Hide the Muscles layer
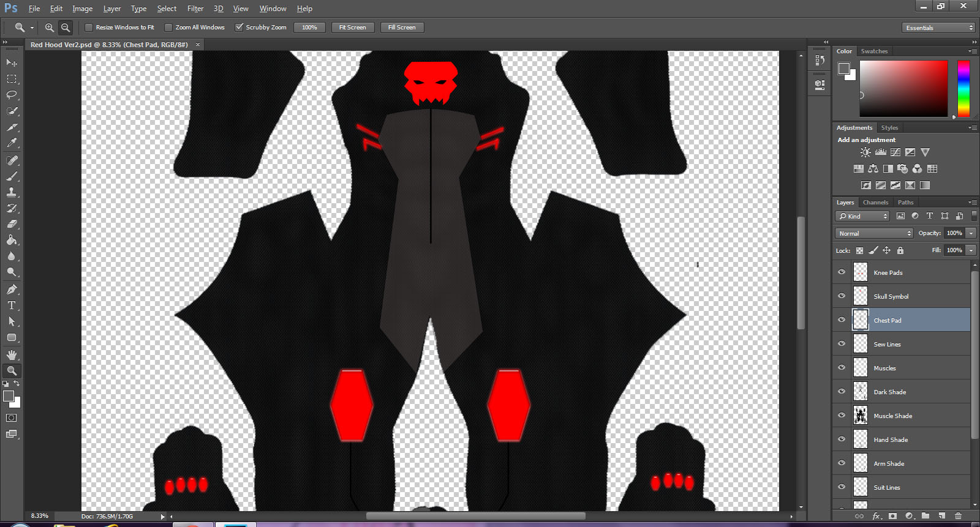 pyautogui.click(x=842, y=368)
